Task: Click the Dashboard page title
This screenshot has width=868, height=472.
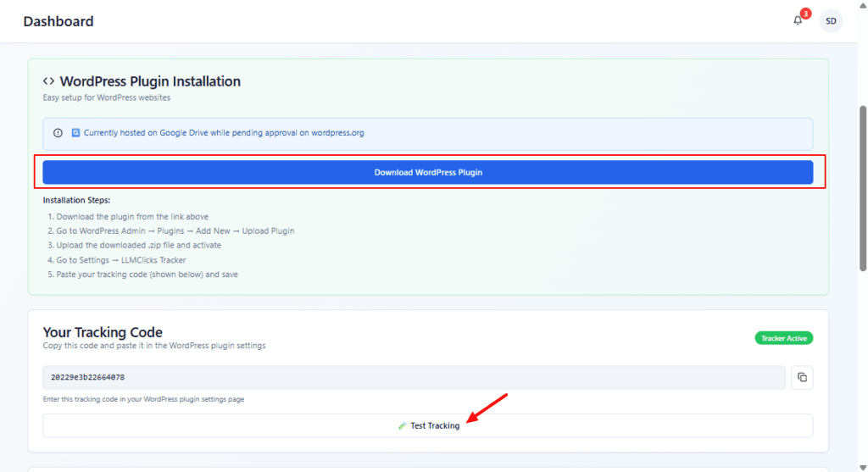Action: point(58,21)
